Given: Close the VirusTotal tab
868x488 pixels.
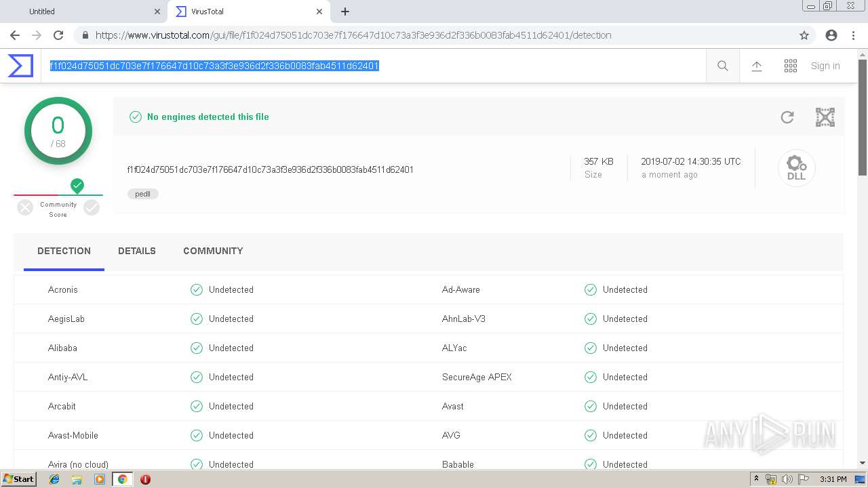Looking at the screenshot, I should tap(319, 12).
